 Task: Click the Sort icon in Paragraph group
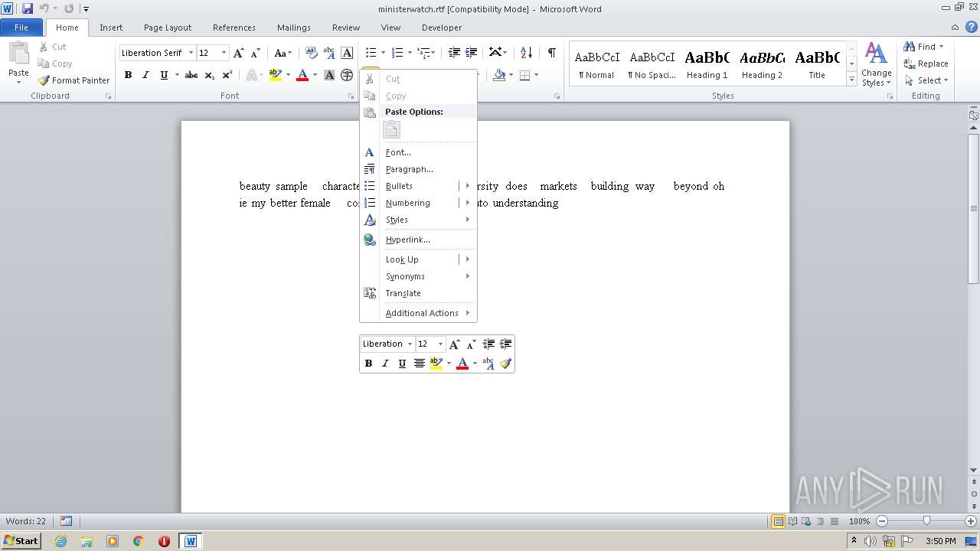pos(526,53)
